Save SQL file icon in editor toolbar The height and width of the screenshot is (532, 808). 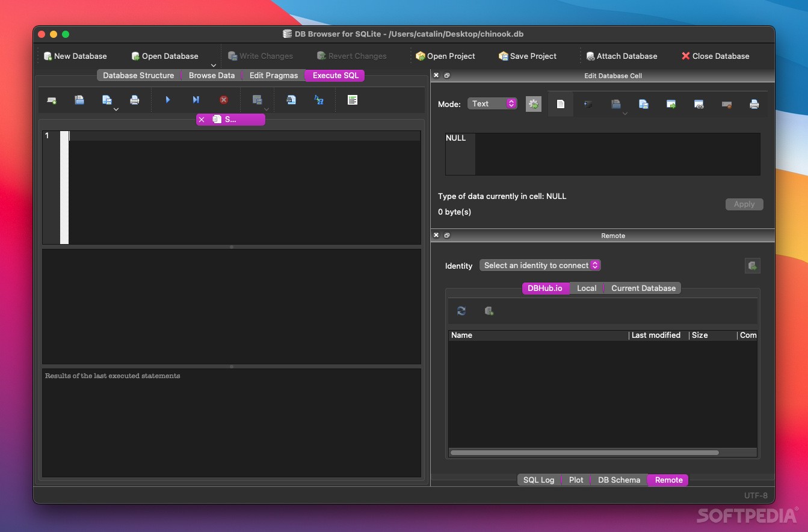tap(106, 100)
